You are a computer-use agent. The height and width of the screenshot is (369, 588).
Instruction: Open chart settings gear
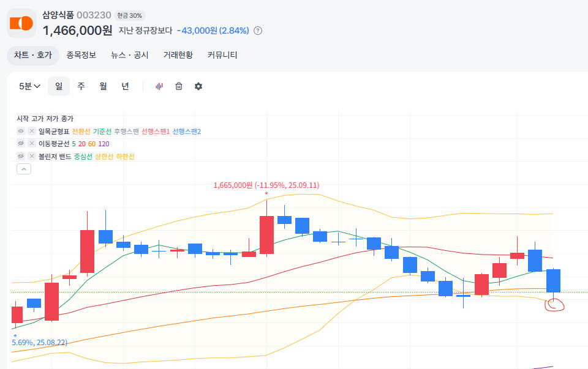pos(198,86)
